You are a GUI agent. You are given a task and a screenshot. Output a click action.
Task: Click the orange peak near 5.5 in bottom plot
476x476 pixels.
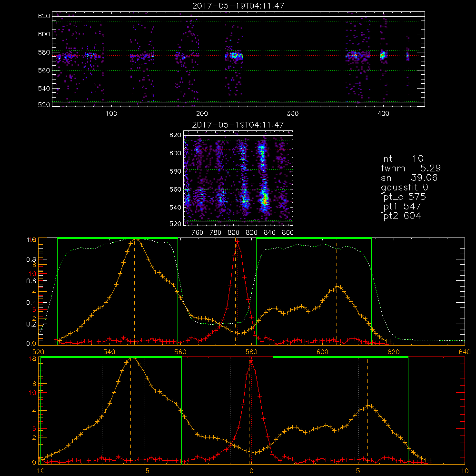click(368, 405)
